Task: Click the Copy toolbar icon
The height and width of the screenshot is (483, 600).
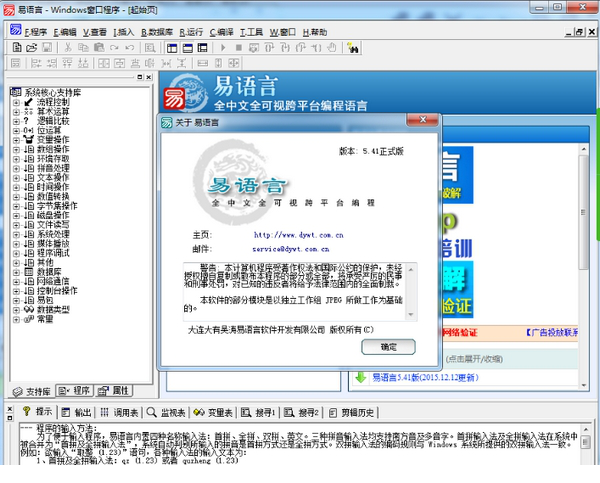Action: (x=83, y=47)
